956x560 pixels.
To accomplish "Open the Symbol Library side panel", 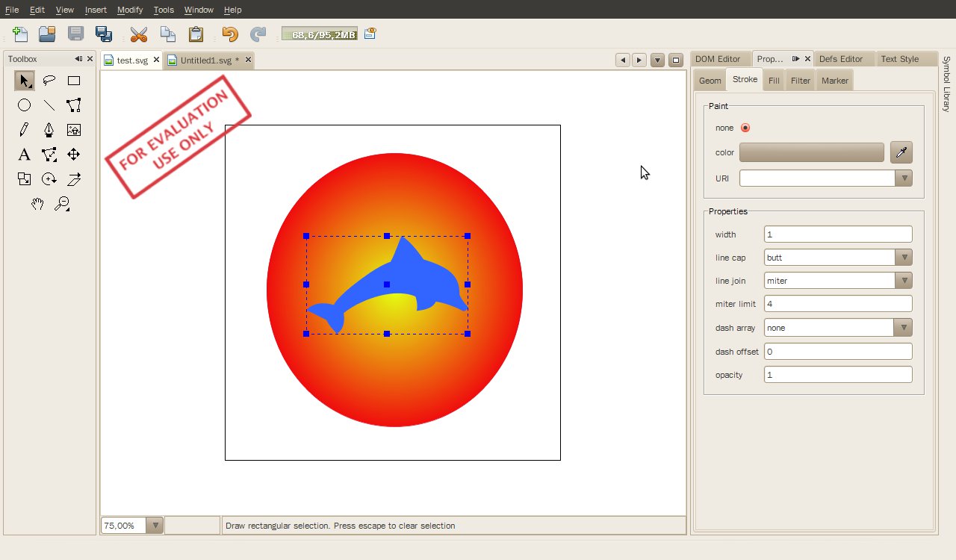I will pos(946,84).
